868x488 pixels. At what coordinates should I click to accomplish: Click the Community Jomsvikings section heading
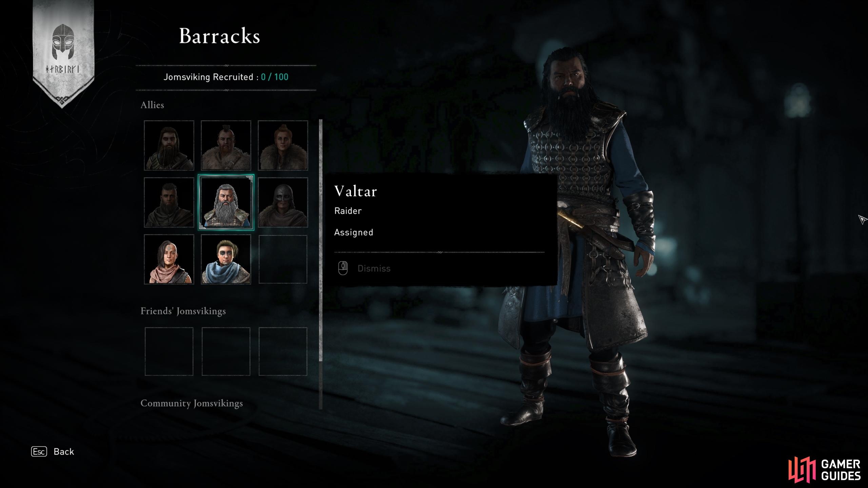coord(192,403)
